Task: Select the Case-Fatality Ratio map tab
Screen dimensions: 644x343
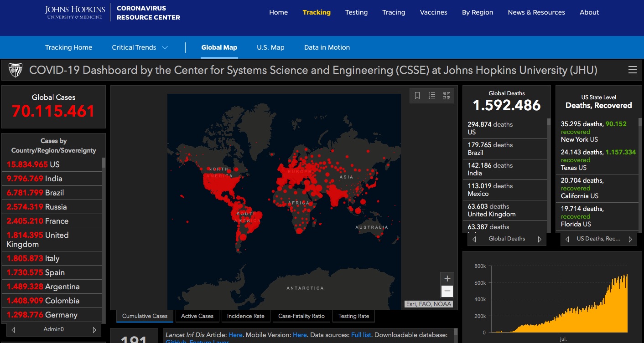Action: (x=301, y=316)
